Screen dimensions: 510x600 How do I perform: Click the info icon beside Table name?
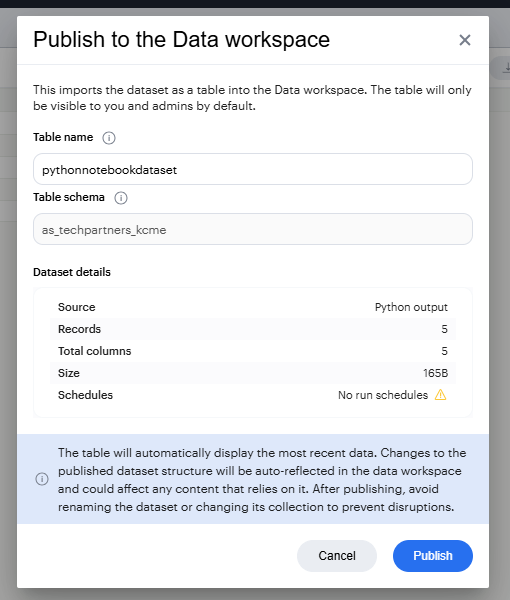(109, 138)
